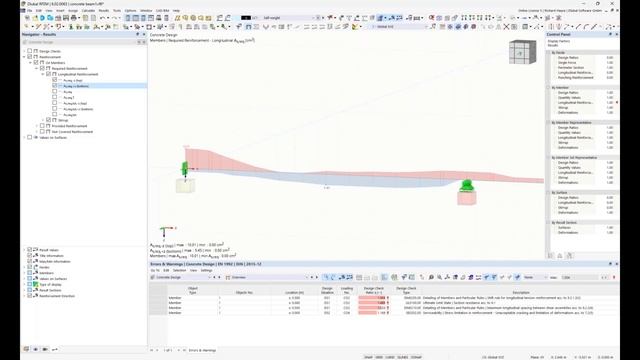Image resolution: width=640 pixels, height=360 pixels.
Task: Select the Not Covered Reinforcement tree item
Action: tap(72, 132)
